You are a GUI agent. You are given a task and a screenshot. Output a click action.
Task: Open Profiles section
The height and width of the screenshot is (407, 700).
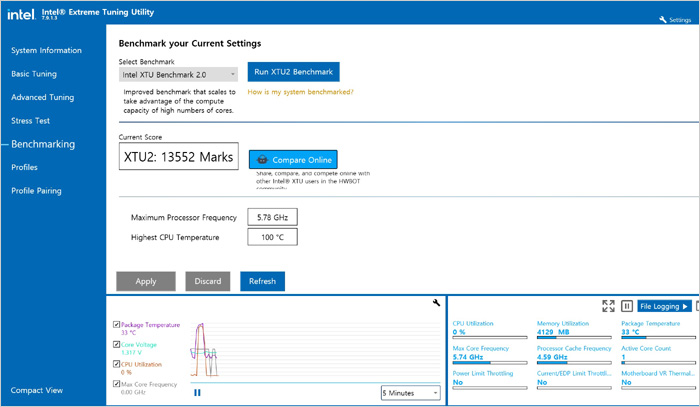[x=24, y=167]
